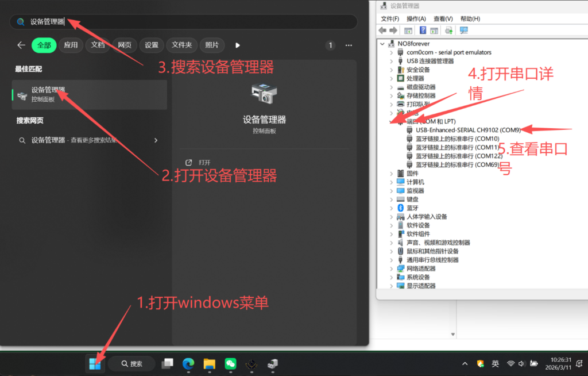
Task: Open the 查看(V) menu
Action: point(443,18)
